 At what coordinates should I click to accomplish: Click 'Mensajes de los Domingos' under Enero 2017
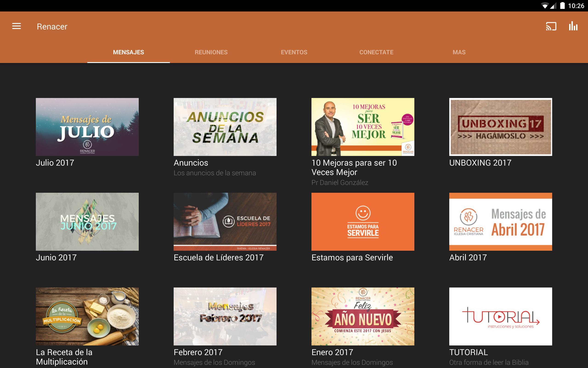tap(352, 362)
